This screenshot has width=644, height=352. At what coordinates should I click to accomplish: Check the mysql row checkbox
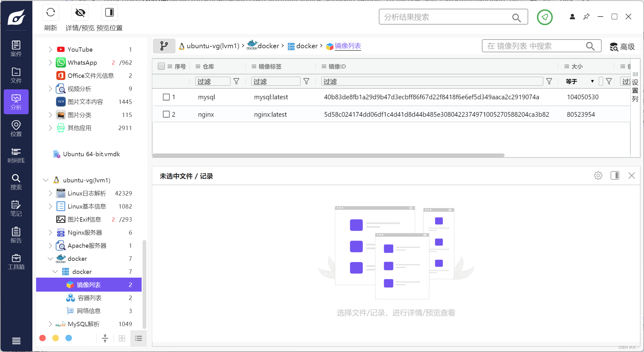click(x=166, y=97)
